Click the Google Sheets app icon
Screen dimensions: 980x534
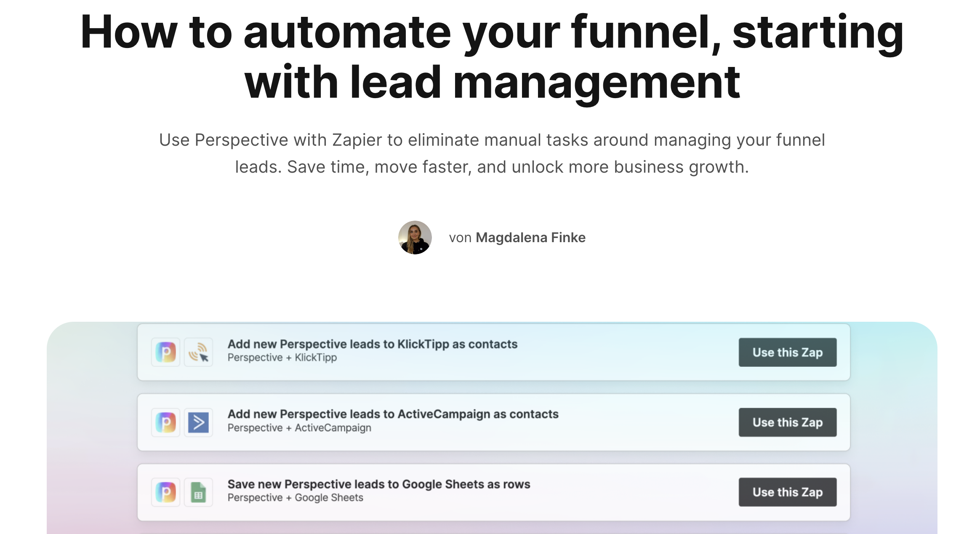[x=198, y=492]
